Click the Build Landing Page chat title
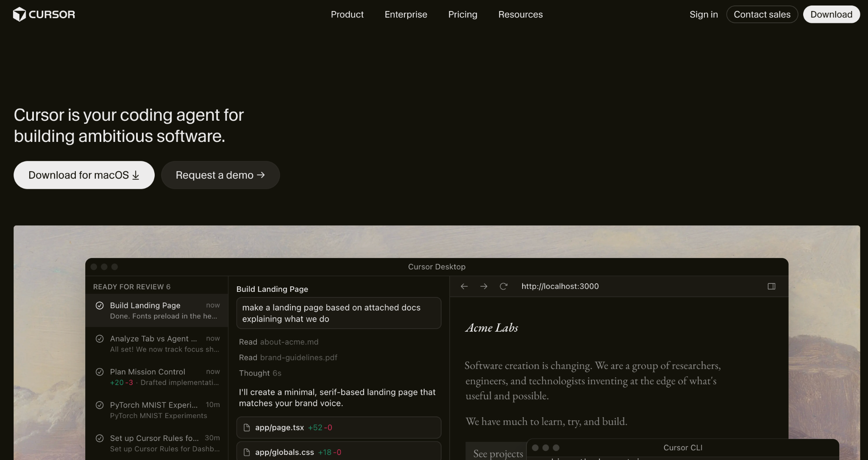This screenshot has height=460, width=868. pyautogui.click(x=272, y=289)
